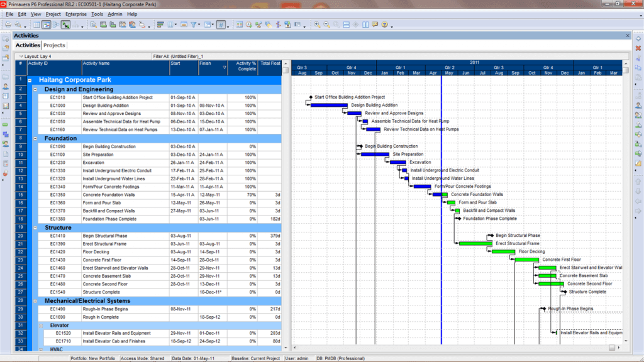Sort by the Total Float column header
Image resolution: width=644 pixels, height=362 pixels.
[x=270, y=68]
